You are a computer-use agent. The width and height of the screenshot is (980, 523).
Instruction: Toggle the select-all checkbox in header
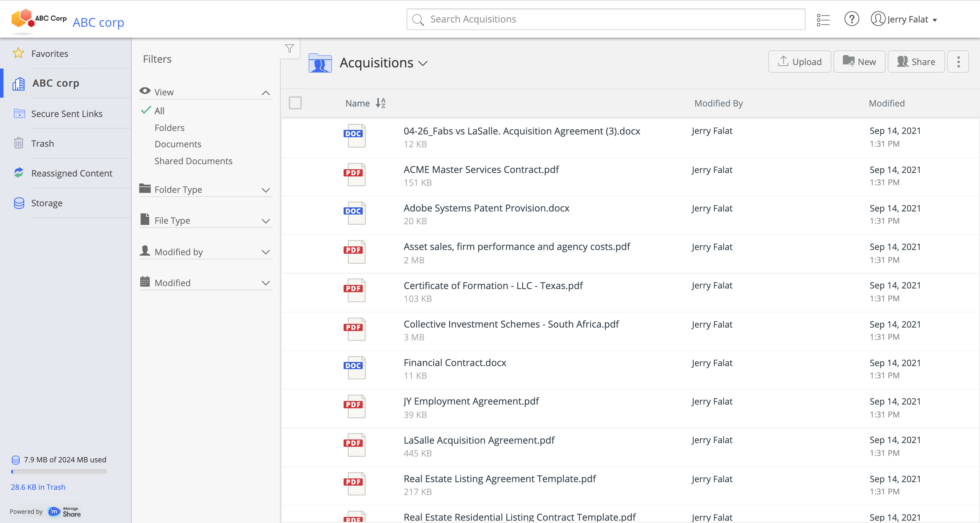[x=295, y=103]
